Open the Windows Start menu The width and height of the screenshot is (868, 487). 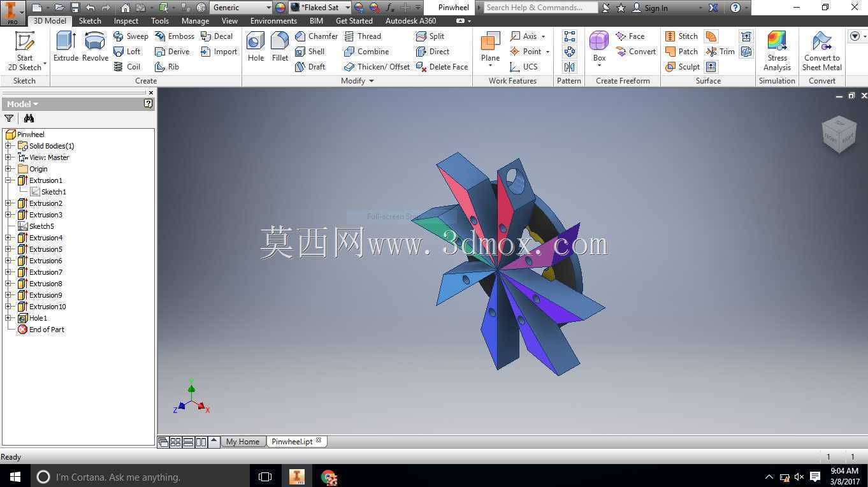(x=15, y=476)
